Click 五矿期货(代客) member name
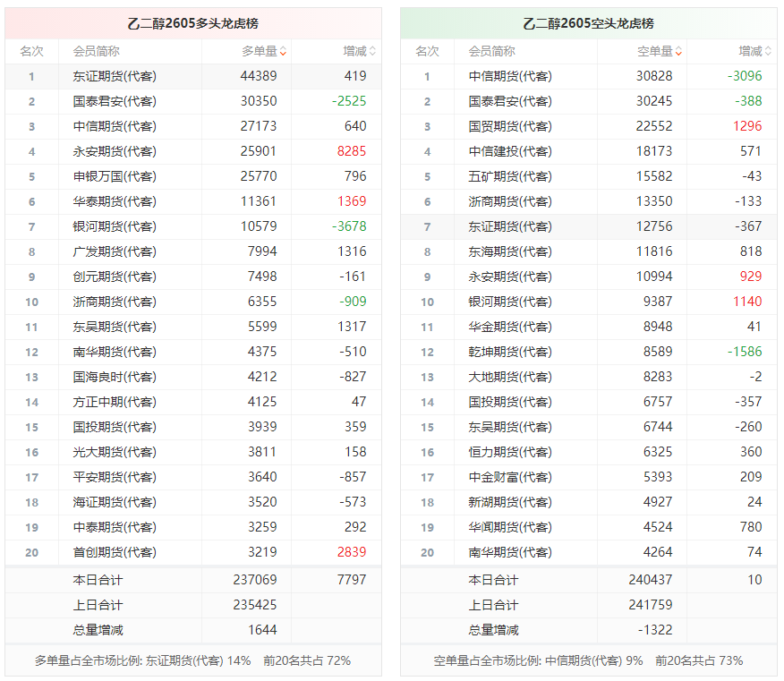 tap(510, 176)
